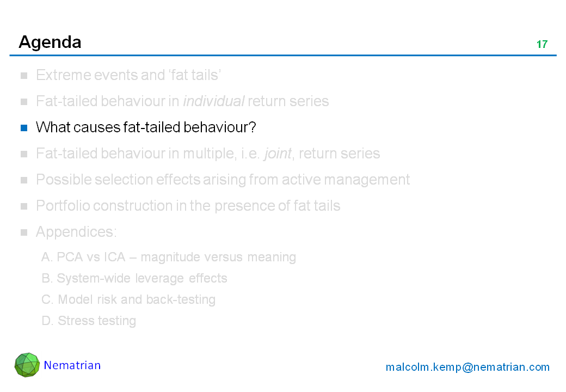The height and width of the screenshot is (392, 566).
Task: Open appendix A 'PCA vs ICA'
Action: pos(169,257)
